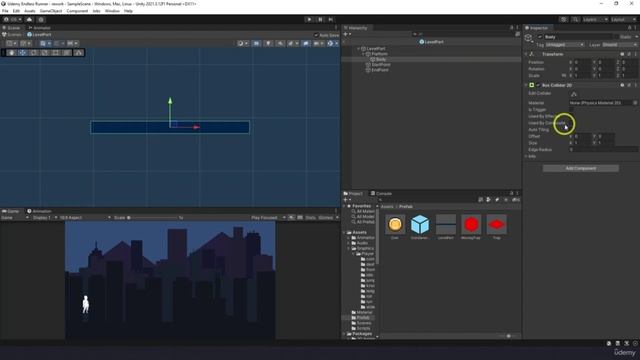The height and width of the screenshot is (360, 640).
Task: Toggle the Static checkbox in Inspector
Action: (x=617, y=37)
